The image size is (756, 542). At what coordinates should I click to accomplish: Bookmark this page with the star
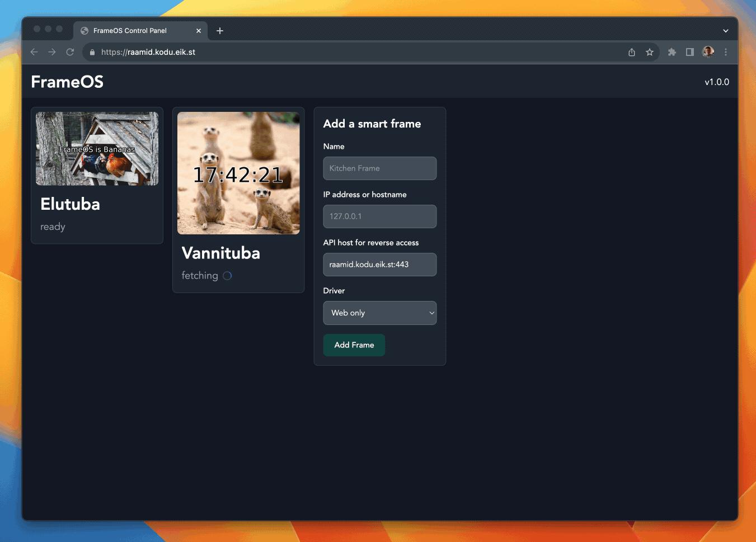coord(650,52)
